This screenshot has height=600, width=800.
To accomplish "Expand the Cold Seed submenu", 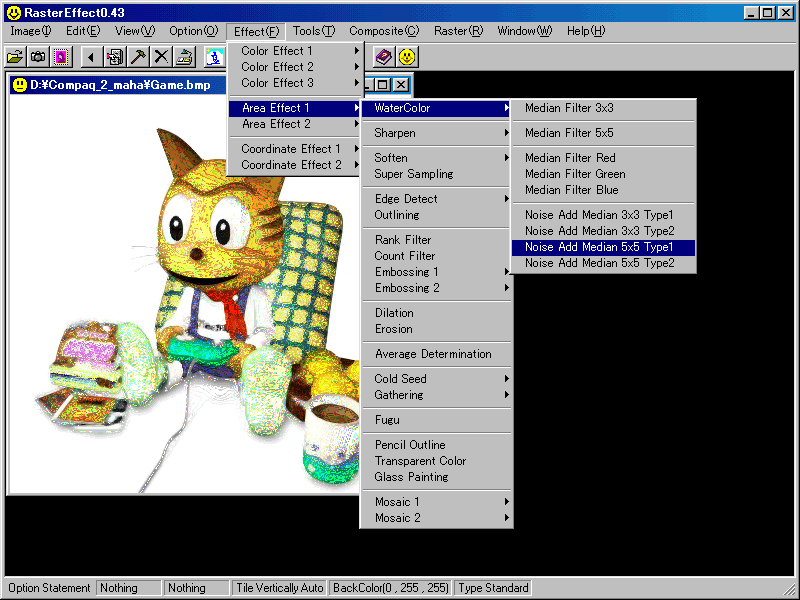I will [437, 379].
